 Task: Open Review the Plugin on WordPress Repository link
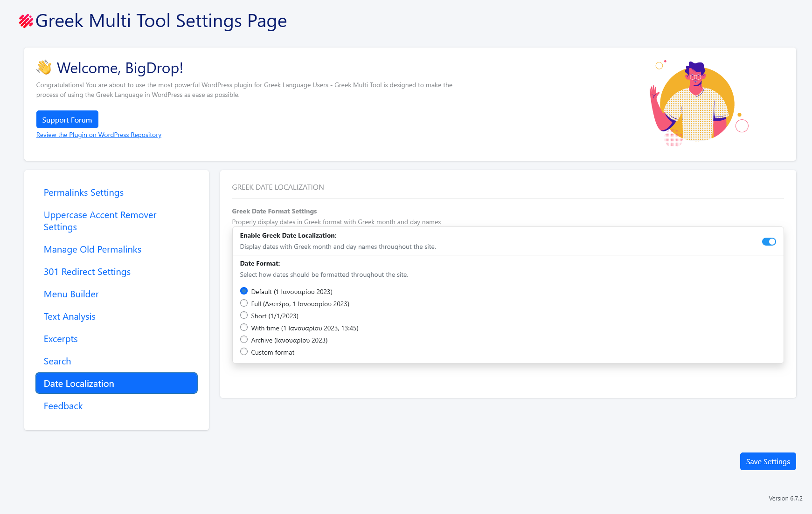pos(99,135)
